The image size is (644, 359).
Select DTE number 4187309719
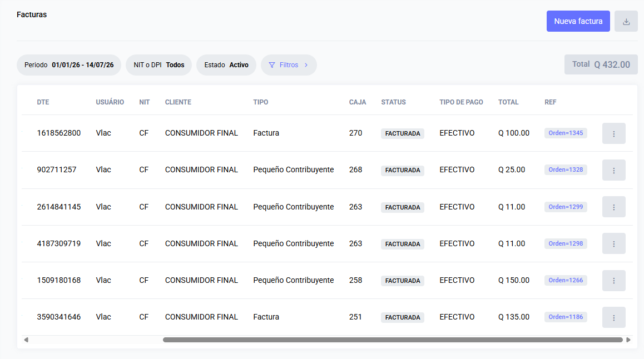coord(59,243)
